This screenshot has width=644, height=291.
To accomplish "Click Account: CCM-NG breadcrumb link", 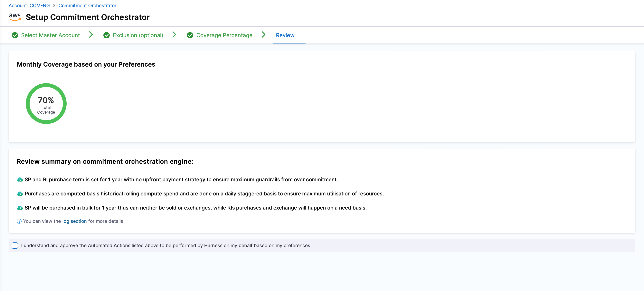I will (x=29, y=5).
